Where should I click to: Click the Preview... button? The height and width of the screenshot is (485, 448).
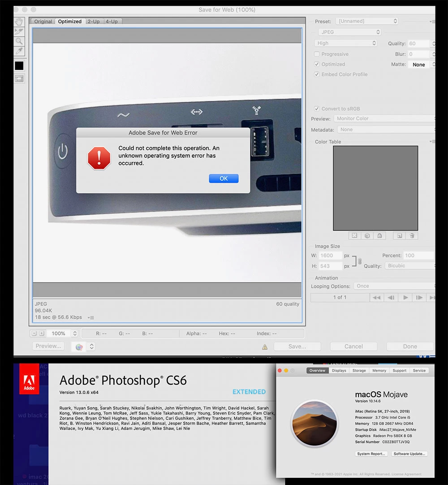(48, 346)
